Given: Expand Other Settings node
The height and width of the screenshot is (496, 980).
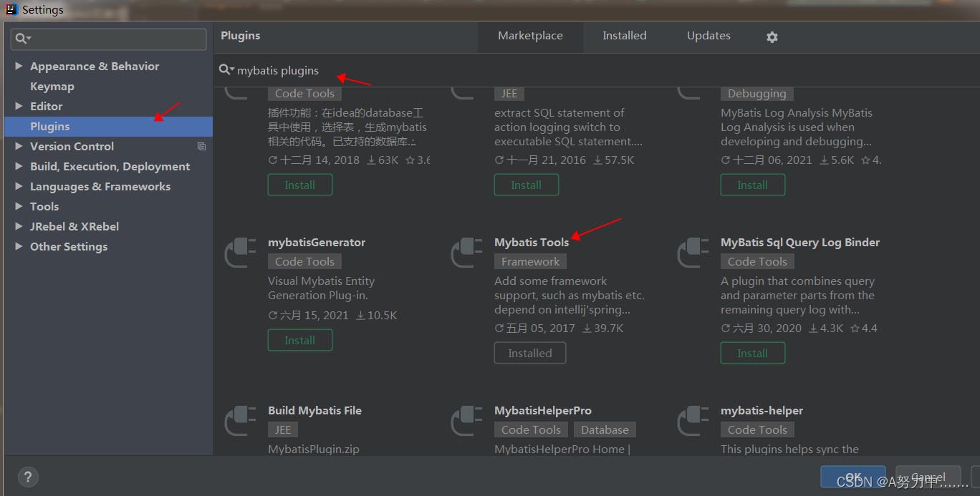Looking at the screenshot, I should [19, 246].
